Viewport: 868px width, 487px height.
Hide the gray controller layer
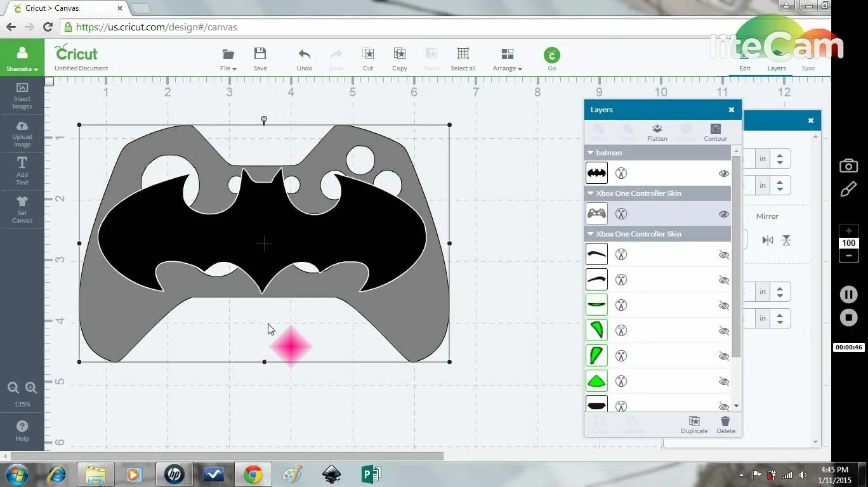click(x=723, y=214)
